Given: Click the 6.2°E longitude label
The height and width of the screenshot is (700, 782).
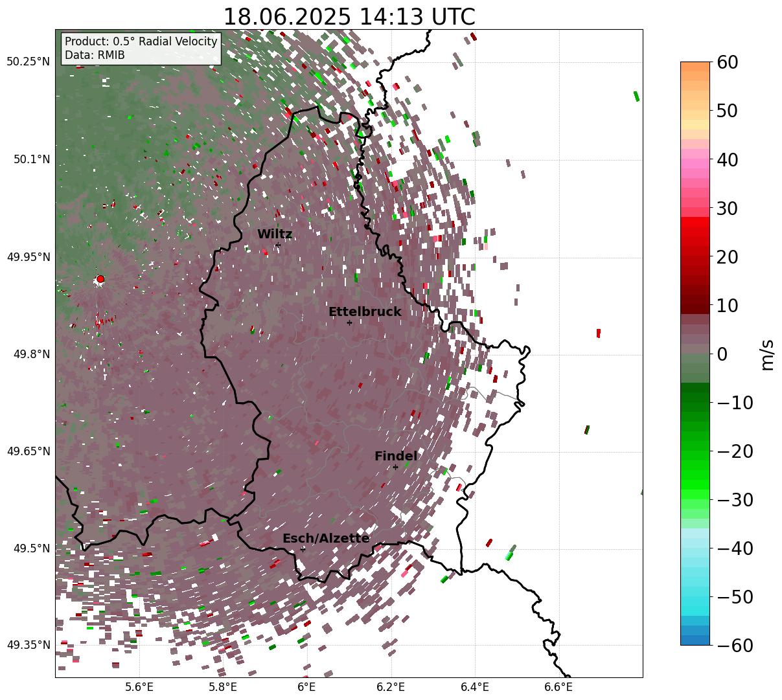Looking at the screenshot, I should (x=391, y=688).
